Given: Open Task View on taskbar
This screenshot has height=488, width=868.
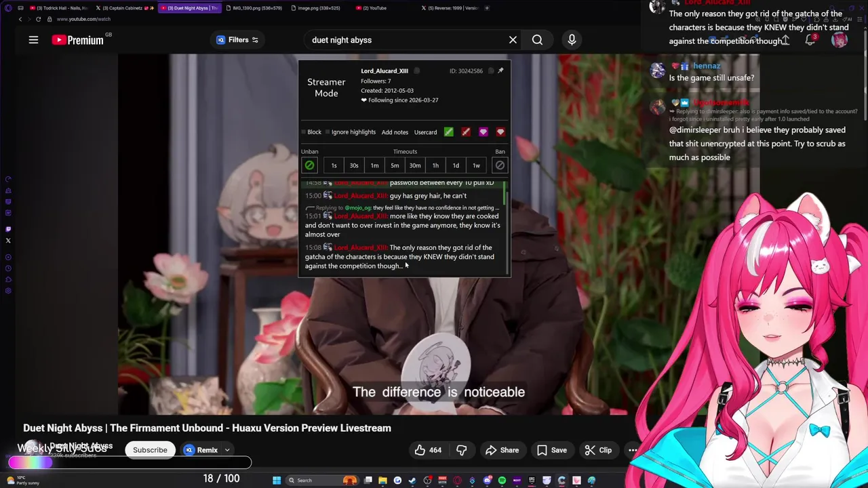Looking at the screenshot, I should (368, 481).
